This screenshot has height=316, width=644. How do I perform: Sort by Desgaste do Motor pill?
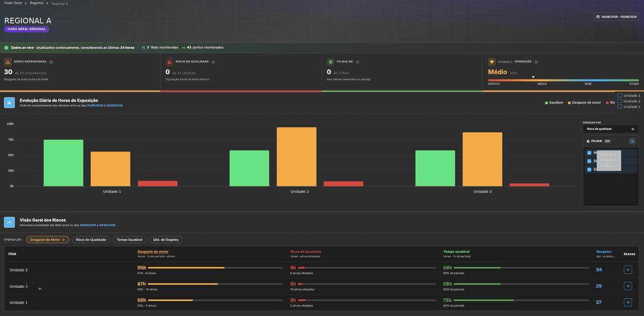click(x=48, y=240)
